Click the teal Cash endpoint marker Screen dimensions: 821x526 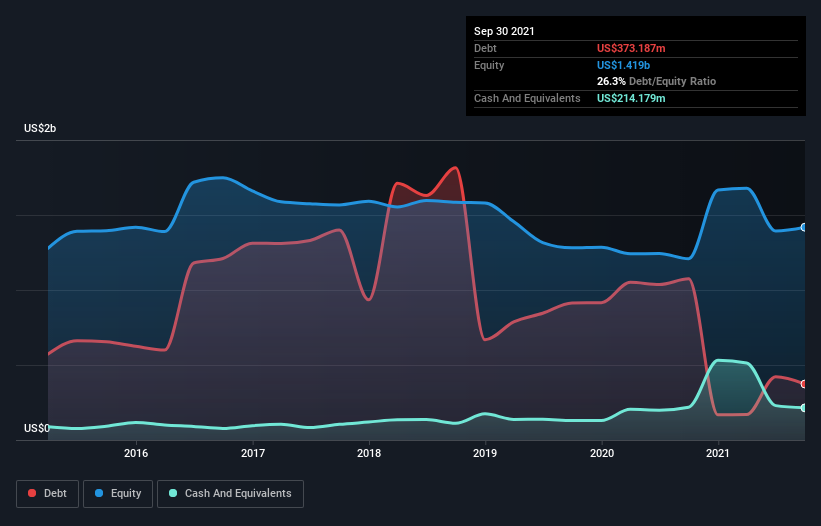pyautogui.click(x=804, y=408)
